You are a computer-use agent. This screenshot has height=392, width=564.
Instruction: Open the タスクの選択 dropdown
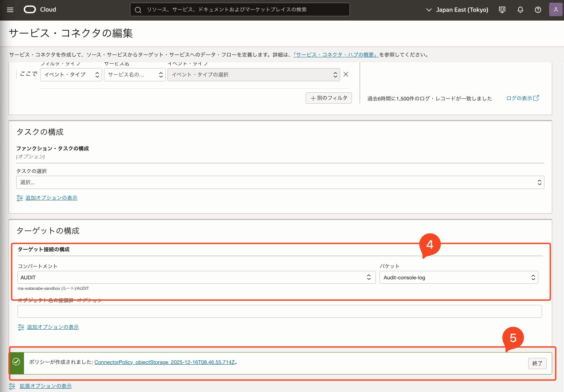pyautogui.click(x=280, y=183)
